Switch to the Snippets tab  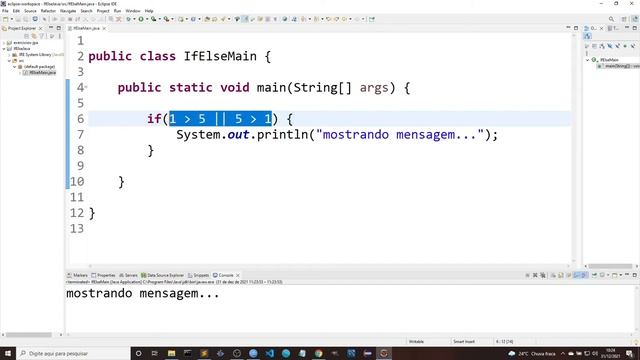click(x=198, y=275)
